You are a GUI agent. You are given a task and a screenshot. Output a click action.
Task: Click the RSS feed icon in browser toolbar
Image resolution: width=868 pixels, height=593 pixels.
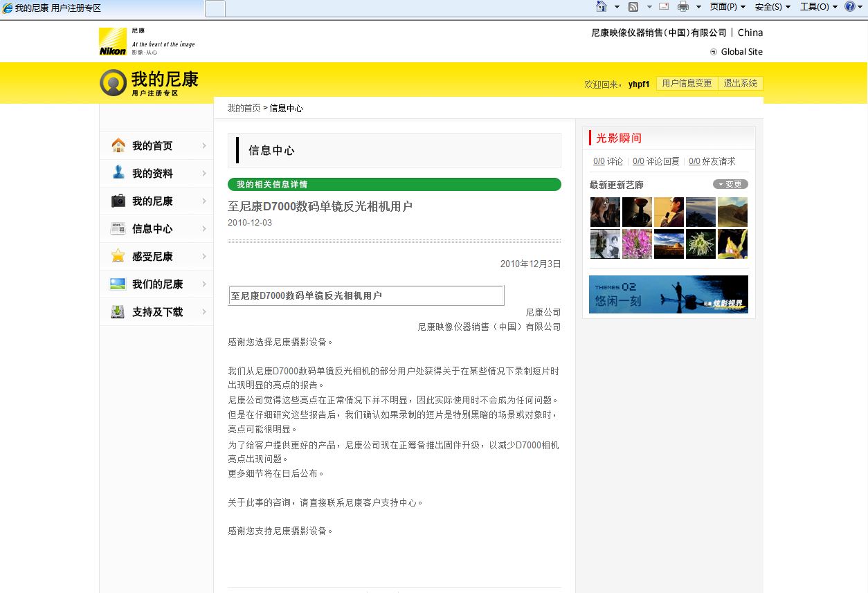pyautogui.click(x=633, y=7)
